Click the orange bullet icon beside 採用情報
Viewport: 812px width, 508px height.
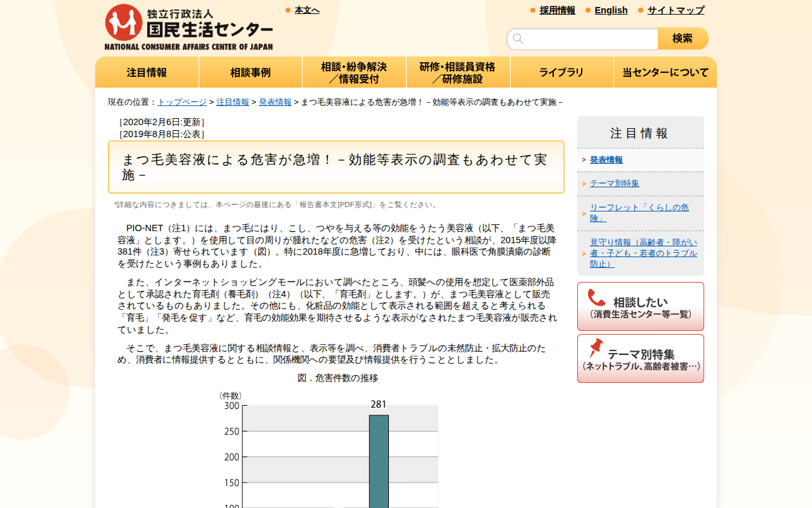pyautogui.click(x=531, y=10)
